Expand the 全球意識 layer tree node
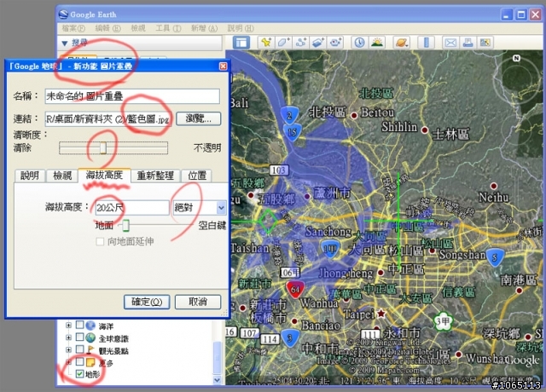 (x=68, y=337)
